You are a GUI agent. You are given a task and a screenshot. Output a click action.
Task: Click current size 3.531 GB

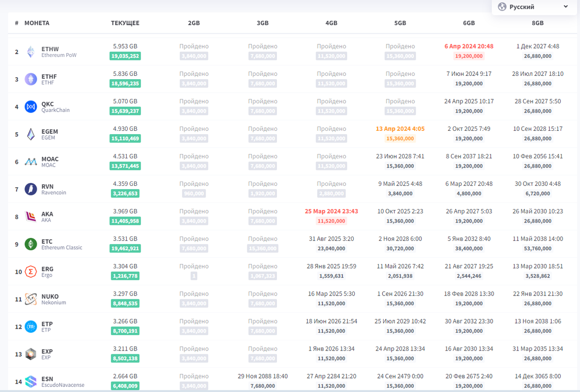tap(125, 239)
